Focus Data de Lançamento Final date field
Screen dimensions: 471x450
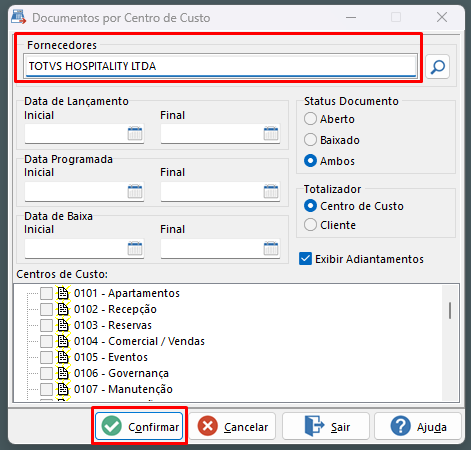(x=220, y=134)
